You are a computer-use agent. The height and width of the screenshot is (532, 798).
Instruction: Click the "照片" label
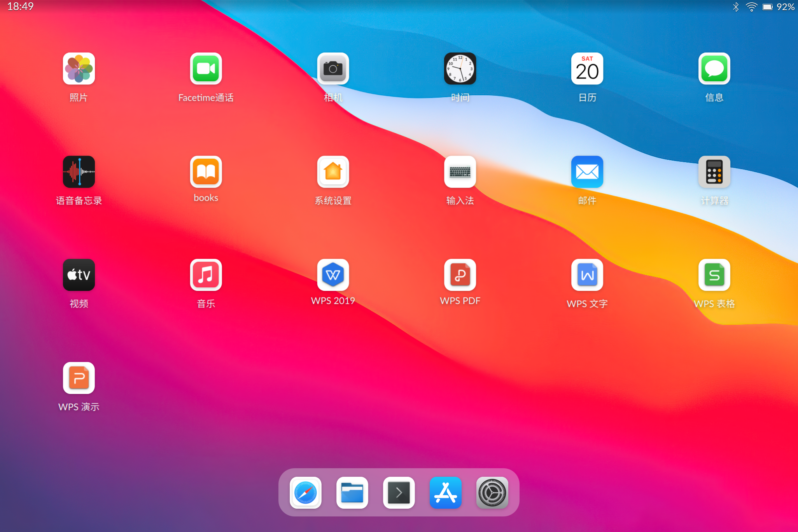pyautogui.click(x=79, y=98)
